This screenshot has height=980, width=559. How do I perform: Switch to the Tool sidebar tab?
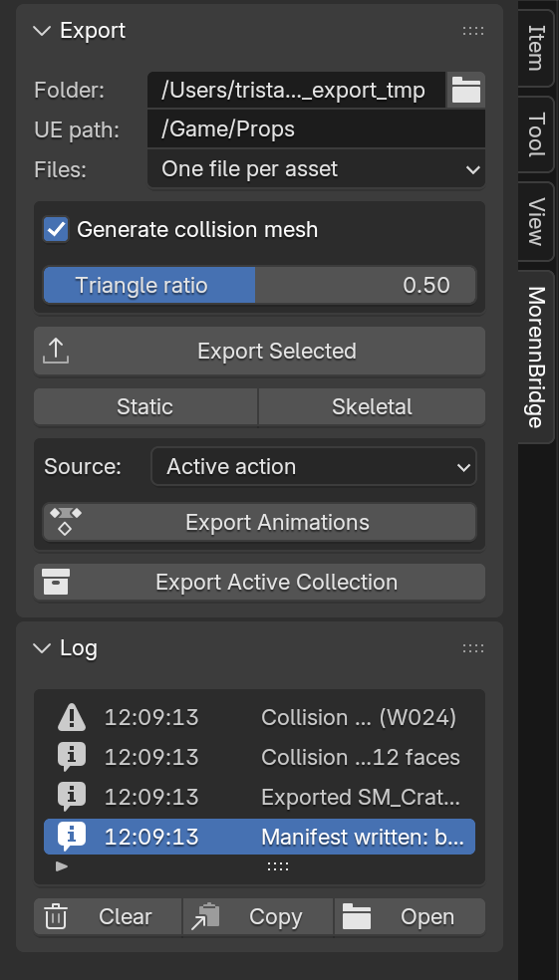pos(536,134)
